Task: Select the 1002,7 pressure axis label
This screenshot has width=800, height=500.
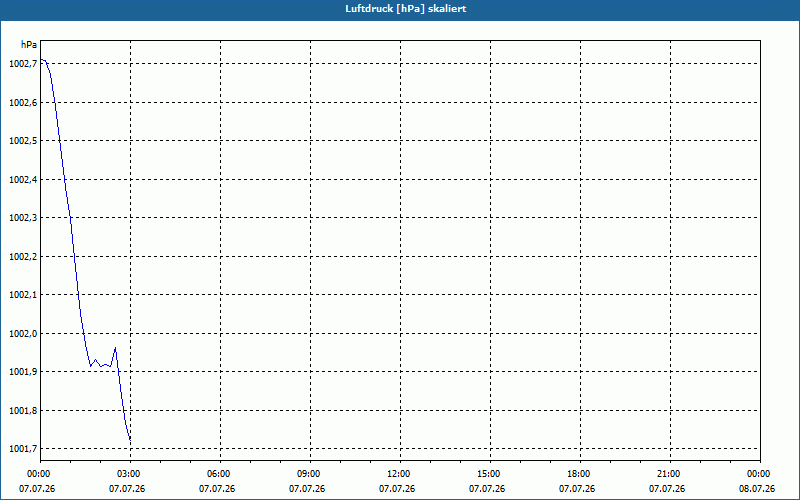Action: (x=23, y=64)
